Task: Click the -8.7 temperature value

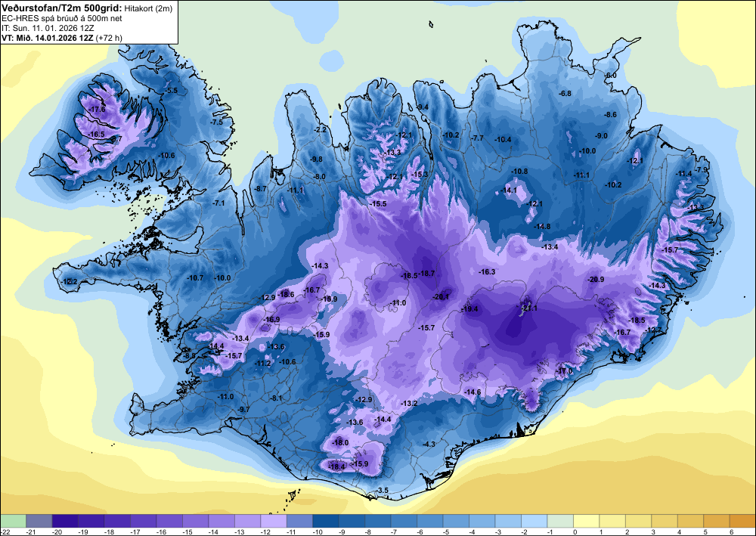Action: coord(261,188)
